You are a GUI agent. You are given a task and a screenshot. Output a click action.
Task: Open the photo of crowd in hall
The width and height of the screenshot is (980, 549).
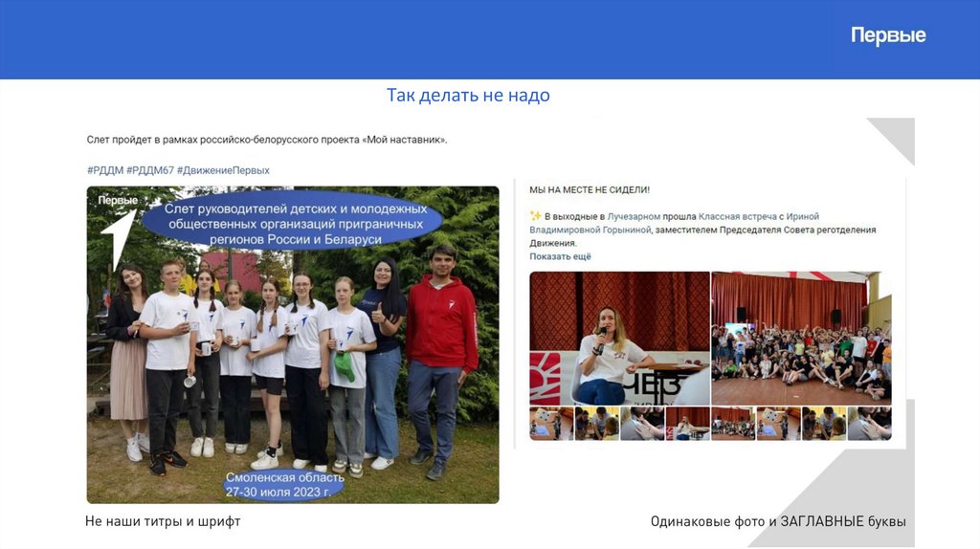tap(801, 338)
